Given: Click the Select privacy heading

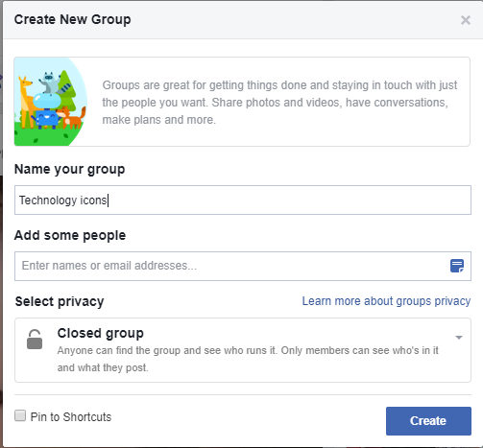Looking at the screenshot, I should point(60,301).
